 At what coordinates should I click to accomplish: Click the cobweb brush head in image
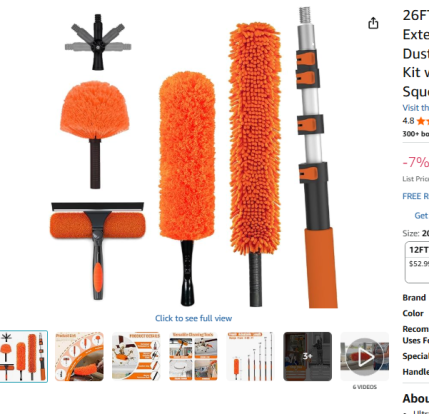(95, 133)
